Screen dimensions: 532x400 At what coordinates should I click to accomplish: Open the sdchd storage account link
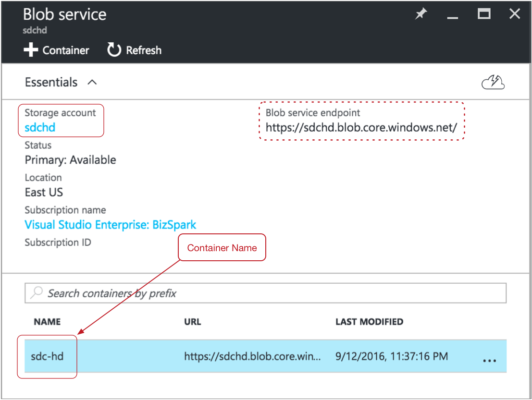click(x=40, y=128)
